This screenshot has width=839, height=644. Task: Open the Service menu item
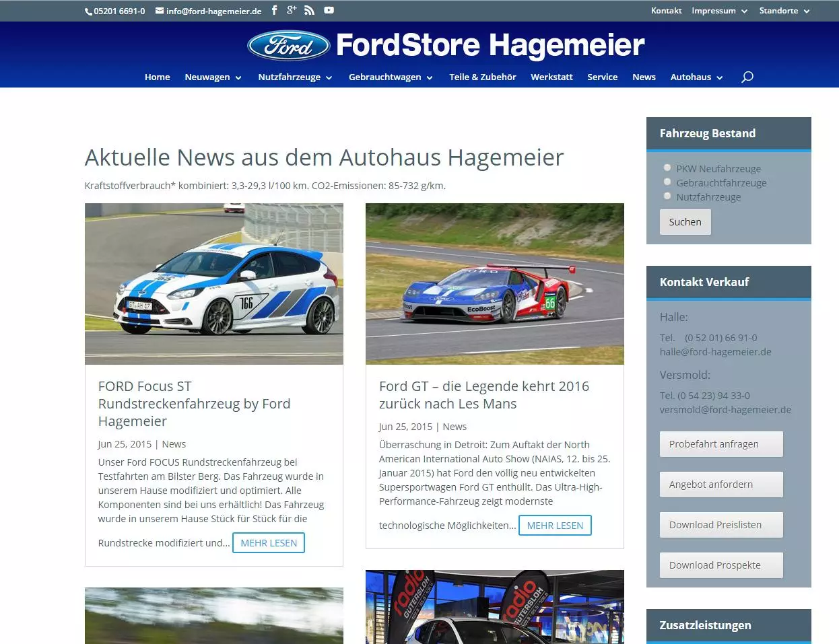[x=602, y=77]
